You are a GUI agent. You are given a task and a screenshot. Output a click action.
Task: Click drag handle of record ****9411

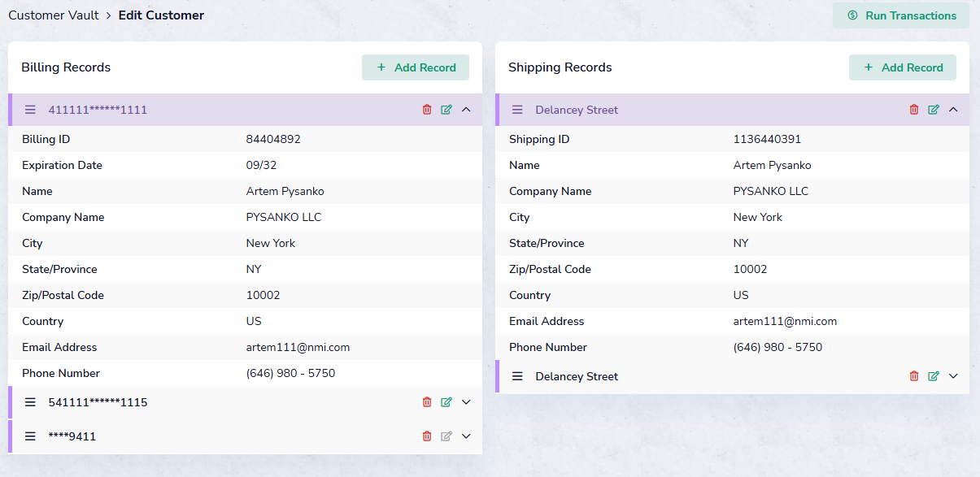[x=30, y=436]
